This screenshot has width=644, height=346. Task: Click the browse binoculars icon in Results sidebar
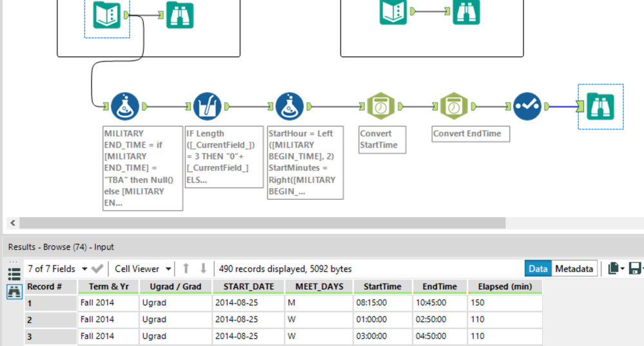pyautogui.click(x=14, y=292)
